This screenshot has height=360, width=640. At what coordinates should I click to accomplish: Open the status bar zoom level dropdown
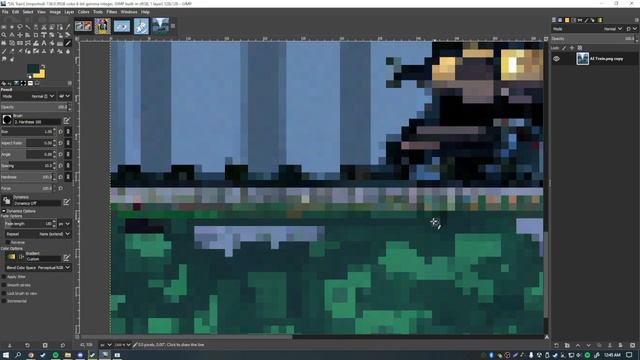[x=122, y=345]
